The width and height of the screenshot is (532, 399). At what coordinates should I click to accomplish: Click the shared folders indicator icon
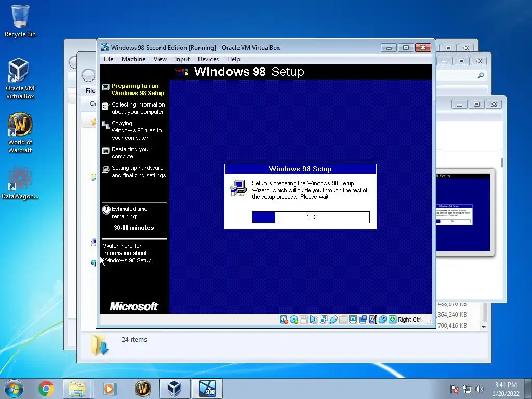click(343, 320)
